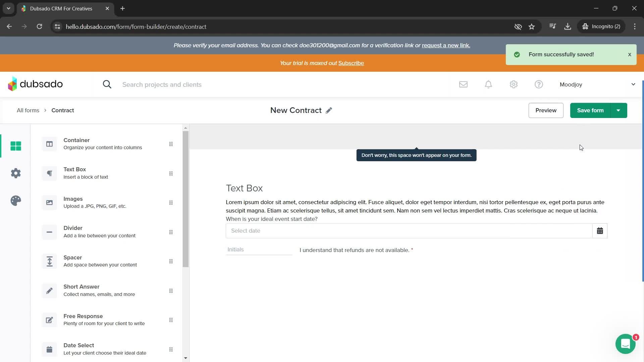Open the media control icon
The image size is (644, 362).
click(x=552, y=26)
